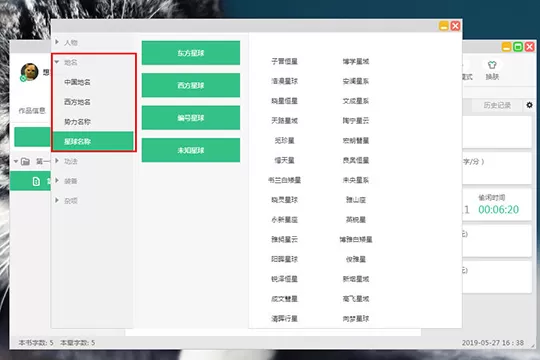Click the folder icon of first volume
The image size is (540, 360).
(x=25, y=161)
